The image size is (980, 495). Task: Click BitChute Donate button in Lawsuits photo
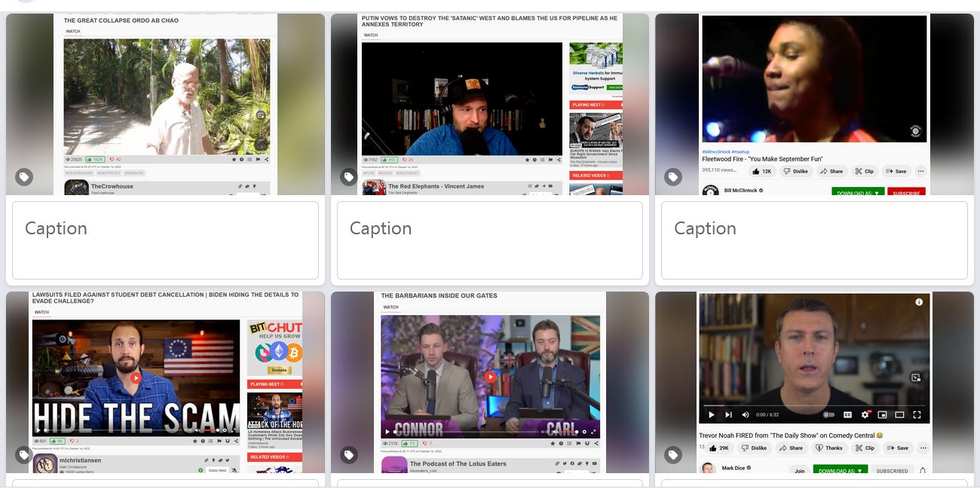coord(280,370)
